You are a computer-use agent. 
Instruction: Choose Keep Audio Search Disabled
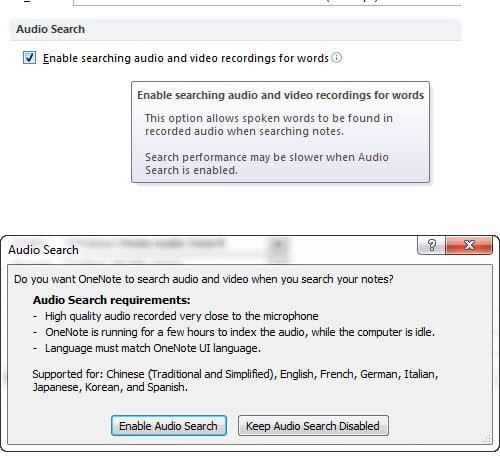[313, 426]
